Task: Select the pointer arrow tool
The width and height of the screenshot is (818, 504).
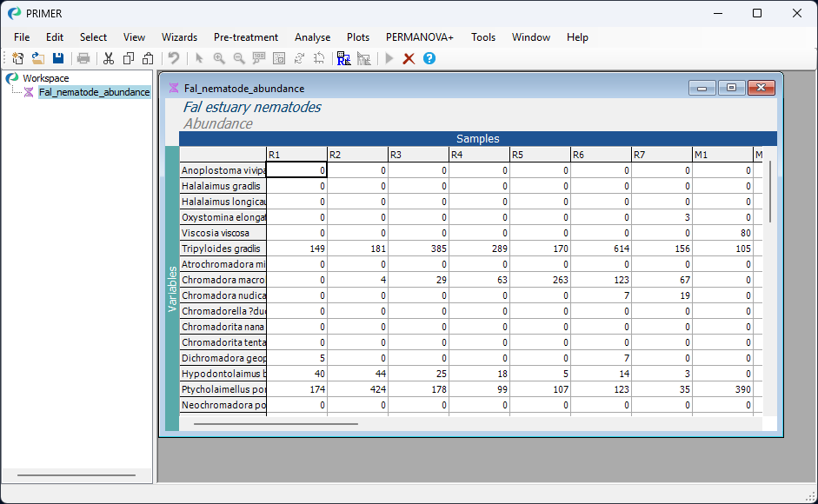Action: click(201, 58)
